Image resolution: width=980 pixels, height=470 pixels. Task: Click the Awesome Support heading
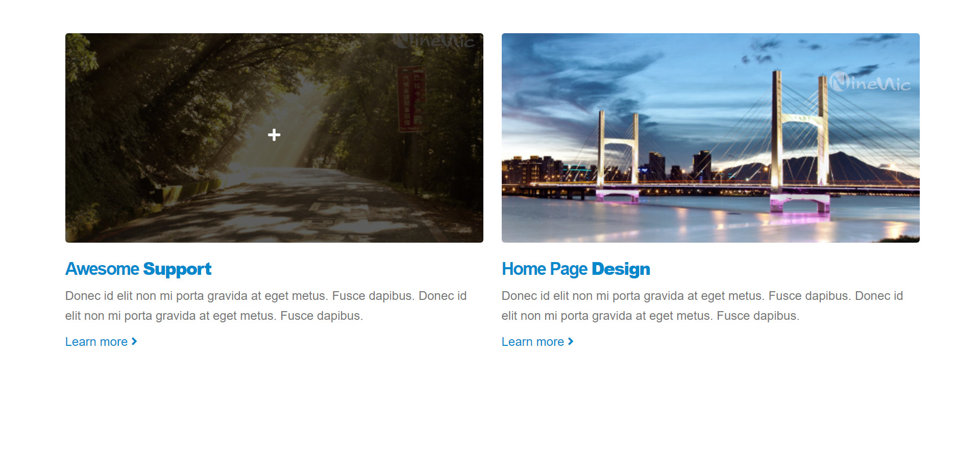pyautogui.click(x=138, y=269)
